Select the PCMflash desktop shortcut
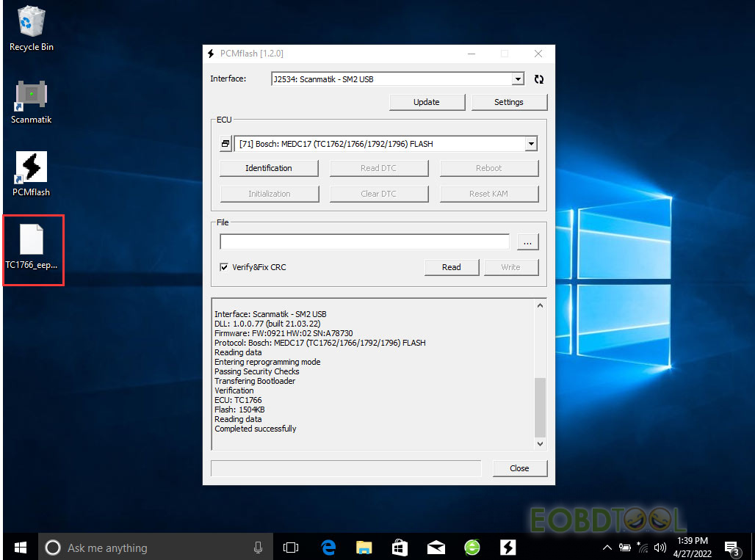 [x=32, y=174]
